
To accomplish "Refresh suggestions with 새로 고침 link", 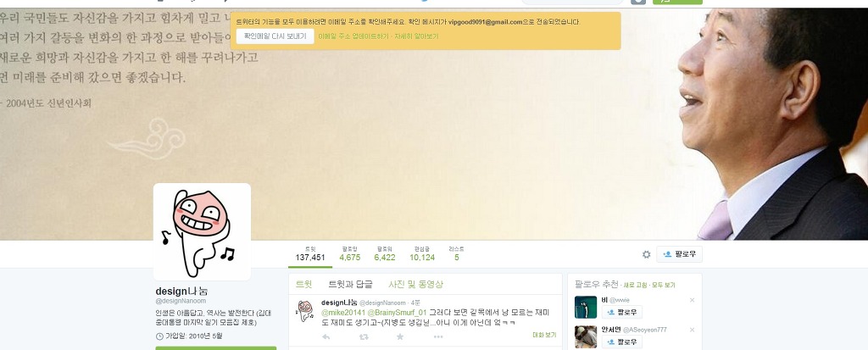I will (x=636, y=286).
